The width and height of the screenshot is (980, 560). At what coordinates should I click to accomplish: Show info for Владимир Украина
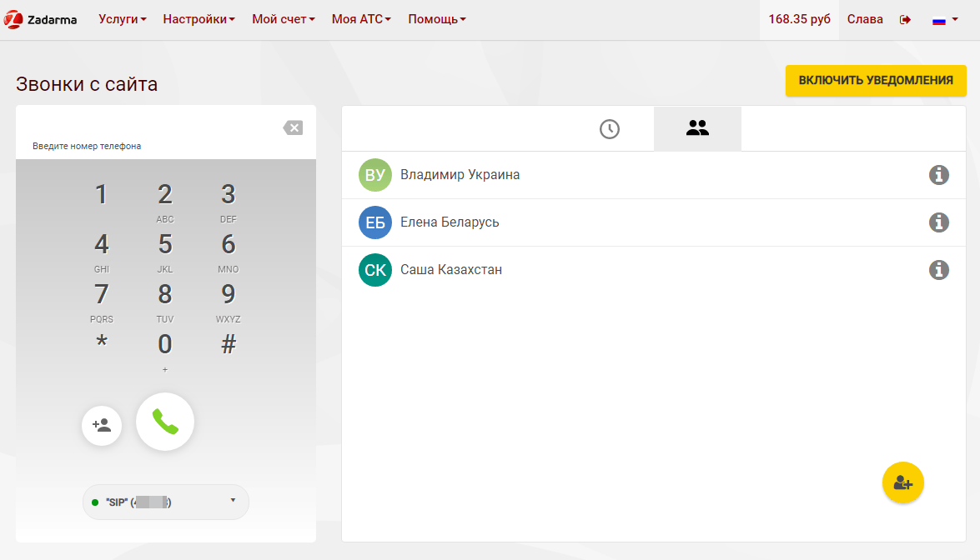point(939,175)
